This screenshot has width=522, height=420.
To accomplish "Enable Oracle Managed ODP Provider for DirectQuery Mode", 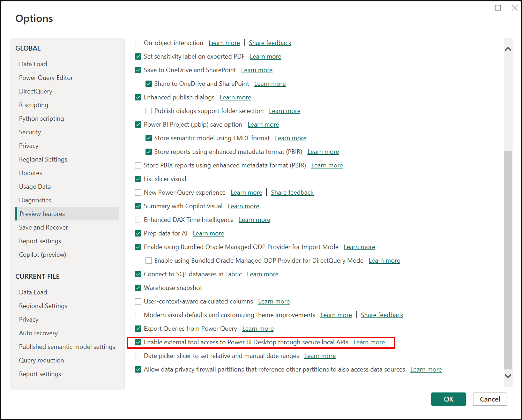I will 149,260.
